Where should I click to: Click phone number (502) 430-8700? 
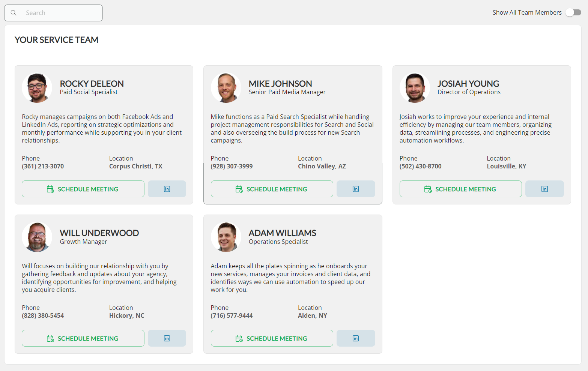pos(421,166)
